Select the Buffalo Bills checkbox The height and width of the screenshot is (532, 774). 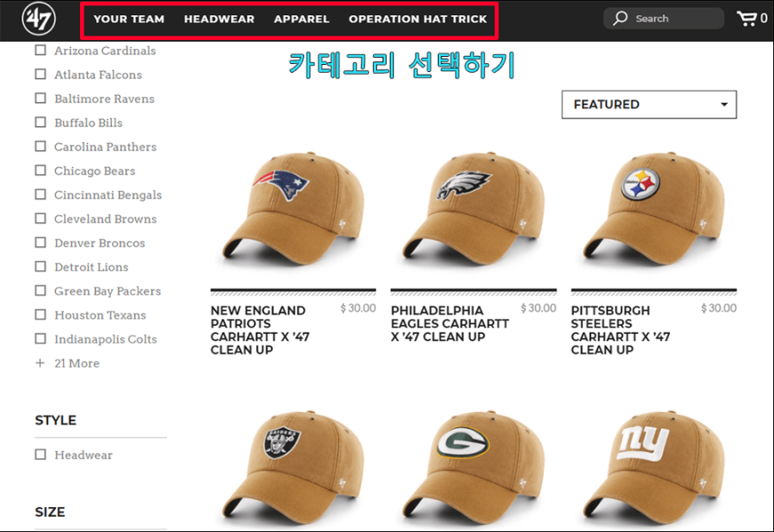[x=40, y=123]
